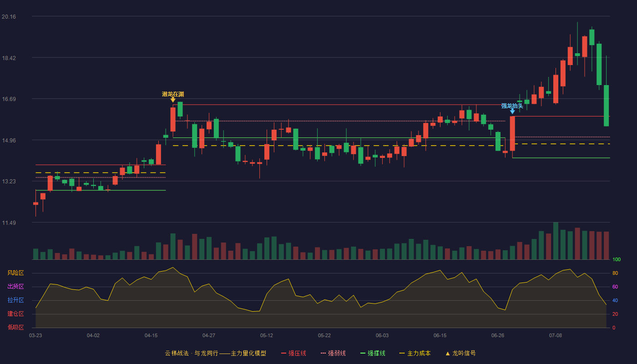Toggle the 云梯战法 主力量化模型 legend entry
The image size is (637, 364).
(215, 353)
